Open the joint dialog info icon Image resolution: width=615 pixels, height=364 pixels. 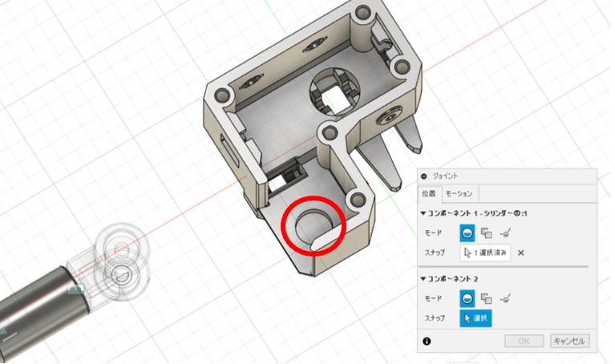427,342
